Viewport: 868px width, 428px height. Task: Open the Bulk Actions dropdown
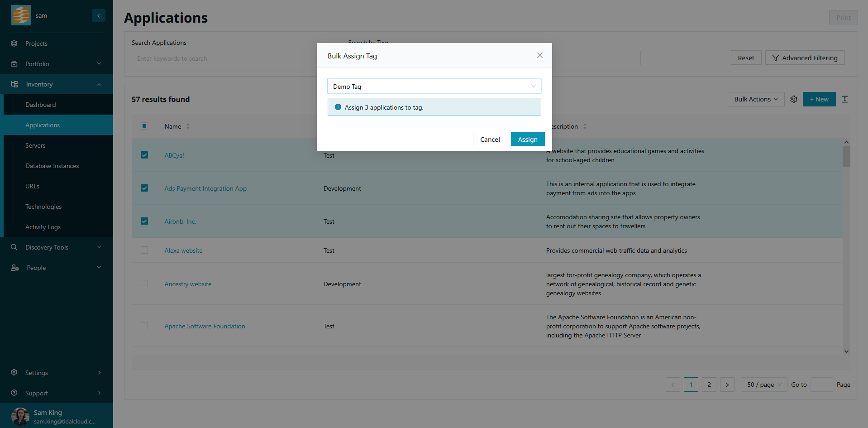coord(755,99)
